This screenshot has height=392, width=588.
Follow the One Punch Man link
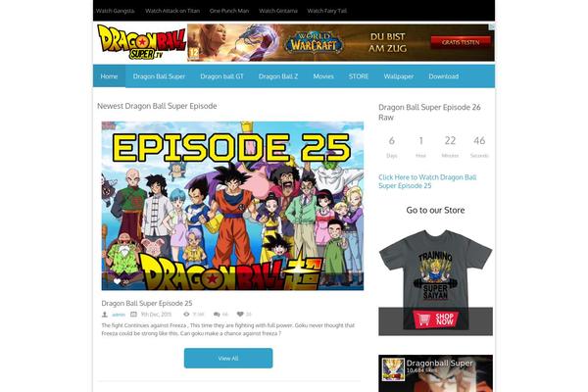tap(229, 11)
